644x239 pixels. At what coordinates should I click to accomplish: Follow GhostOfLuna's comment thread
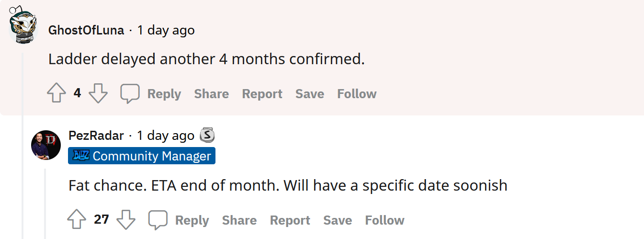357,94
